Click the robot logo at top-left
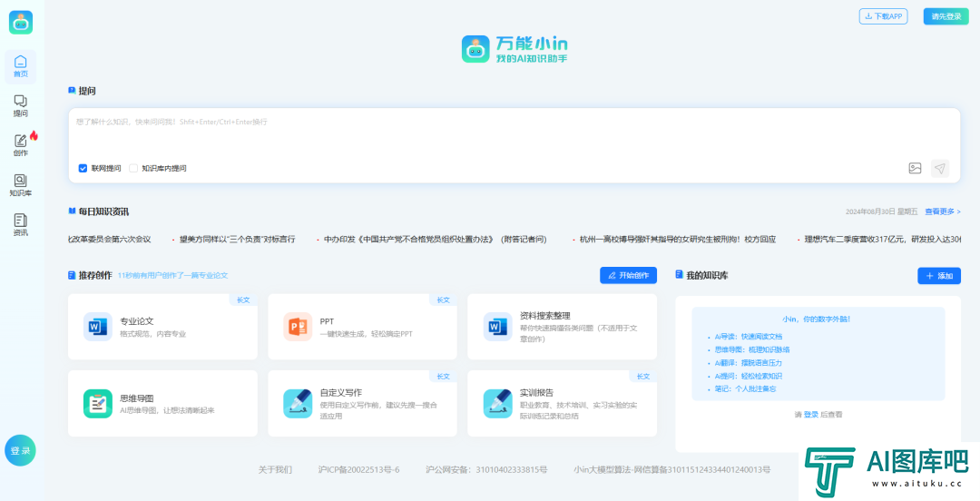 (21, 23)
